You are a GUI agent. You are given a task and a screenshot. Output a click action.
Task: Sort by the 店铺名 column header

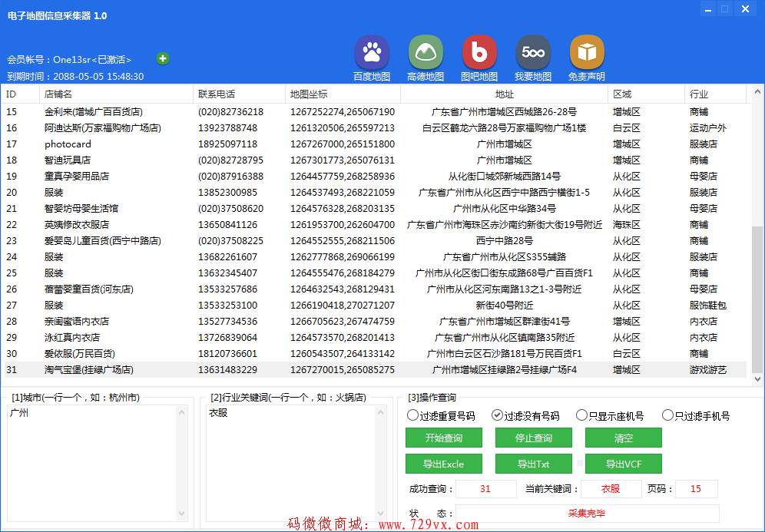(117, 94)
